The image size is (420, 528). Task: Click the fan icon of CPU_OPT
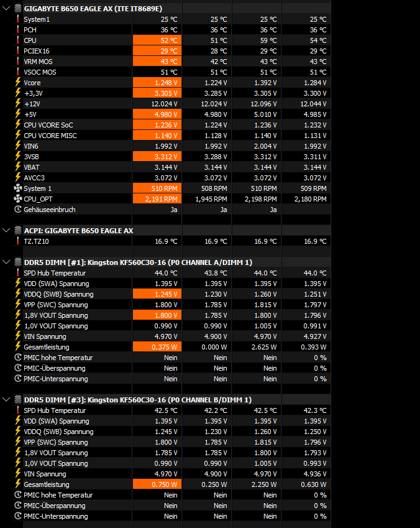pos(18,198)
